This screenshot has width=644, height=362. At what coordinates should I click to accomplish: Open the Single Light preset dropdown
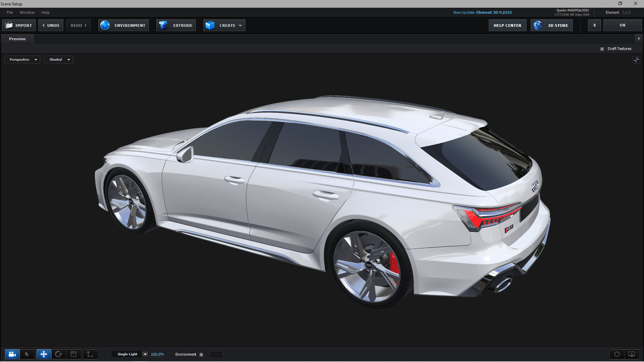[x=130, y=354]
